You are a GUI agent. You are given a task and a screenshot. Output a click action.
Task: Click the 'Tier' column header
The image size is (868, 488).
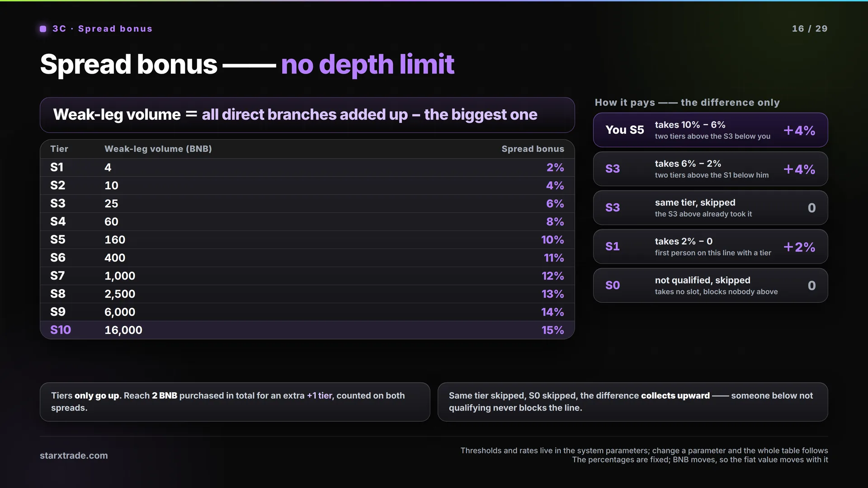59,149
